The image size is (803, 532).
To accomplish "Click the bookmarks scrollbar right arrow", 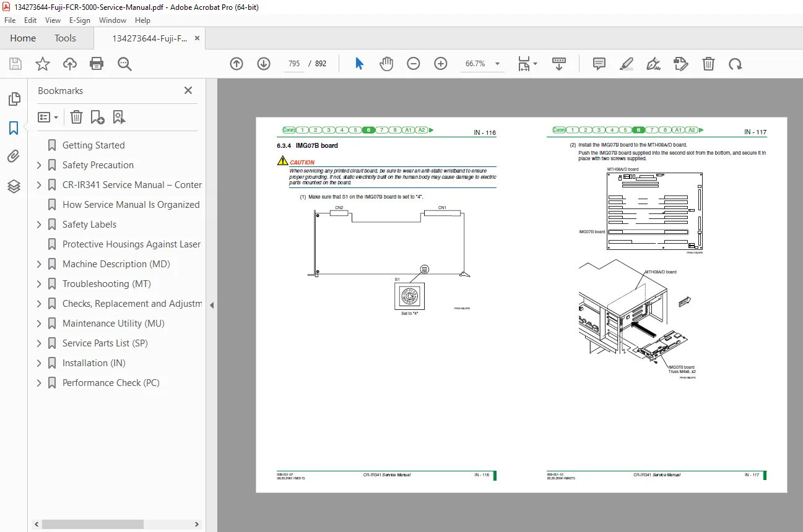I will (x=197, y=524).
